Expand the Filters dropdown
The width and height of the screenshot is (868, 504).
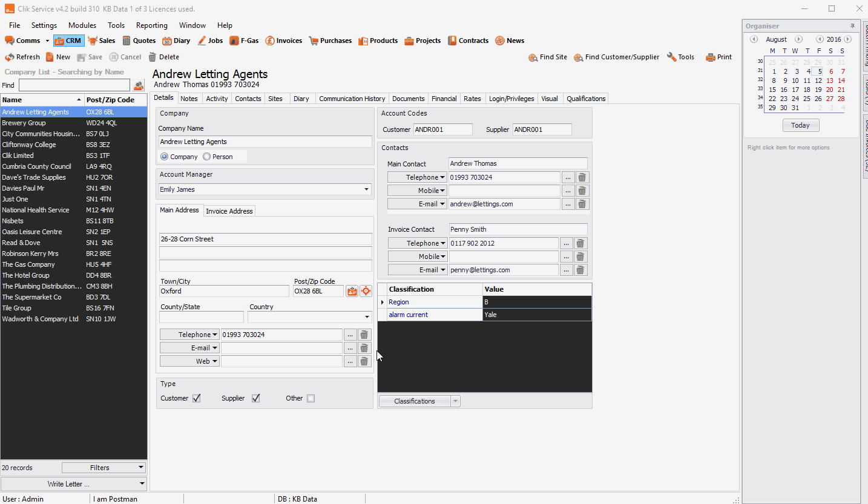(104, 468)
